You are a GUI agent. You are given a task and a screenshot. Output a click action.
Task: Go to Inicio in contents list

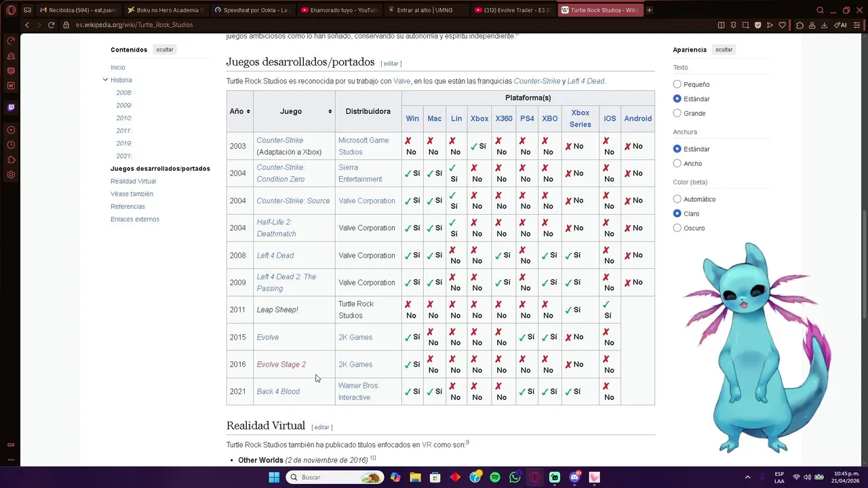118,67
